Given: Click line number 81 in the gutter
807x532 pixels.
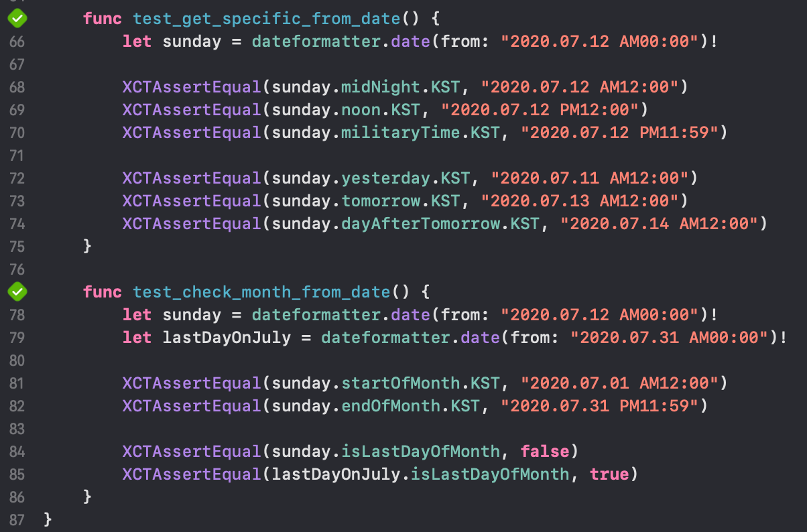Looking at the screenshot, I should pos(17,383).
